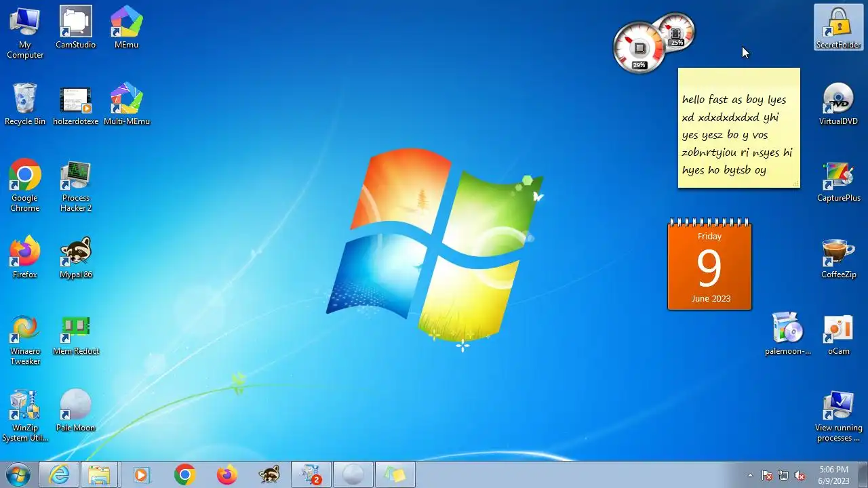This screenshot has height=488, width=868.
Task: Click the Firefox icon in the taskbar
Action: coord(226,475)
